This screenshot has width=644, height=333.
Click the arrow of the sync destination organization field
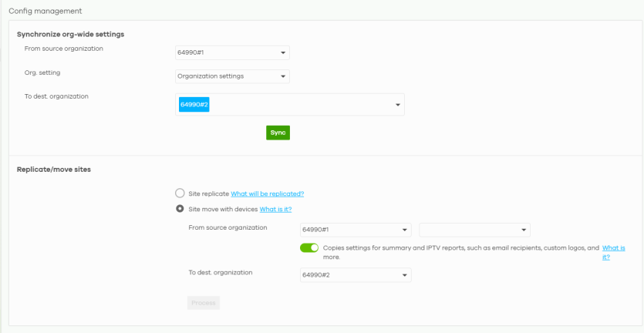point(398,105)
